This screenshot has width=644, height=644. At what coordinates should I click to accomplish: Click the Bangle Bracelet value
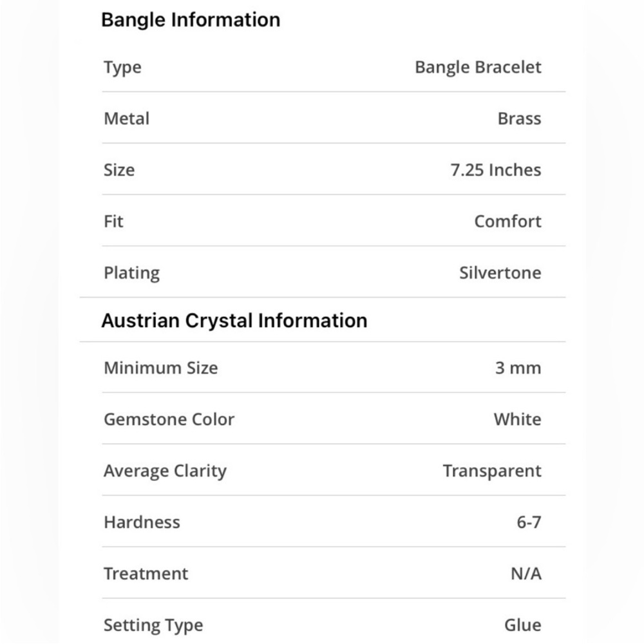click(x=478, y=67)
